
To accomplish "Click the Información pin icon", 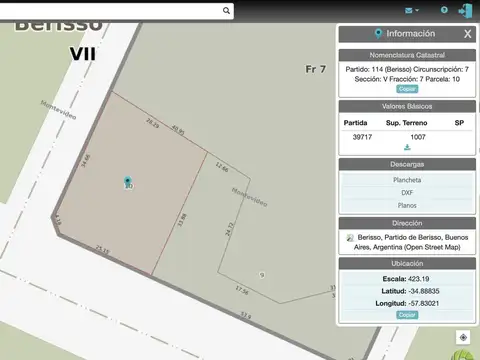I will coord(378,34).
